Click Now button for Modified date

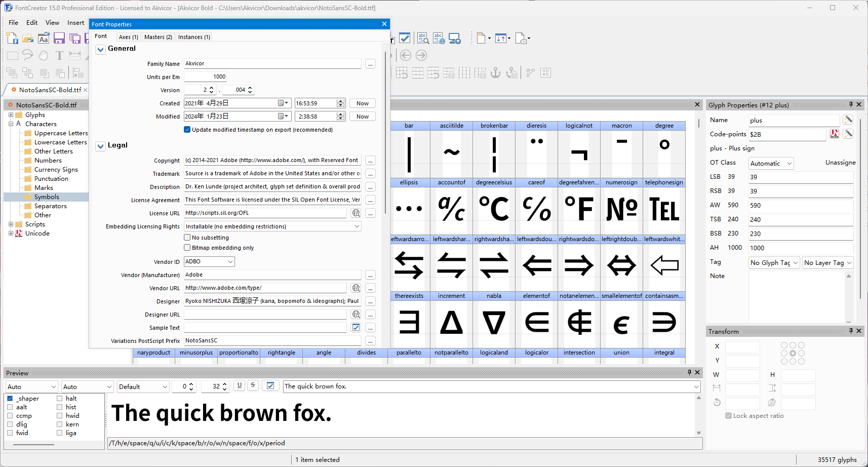363,116
